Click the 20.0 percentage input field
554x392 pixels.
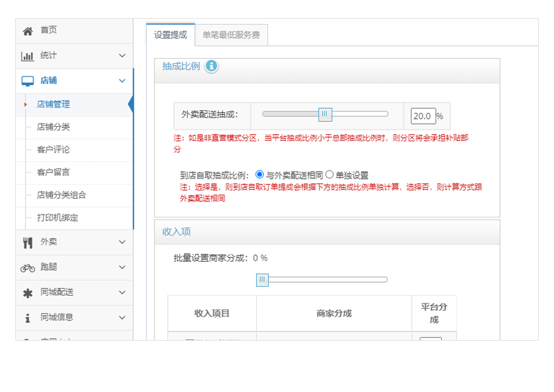423,116
